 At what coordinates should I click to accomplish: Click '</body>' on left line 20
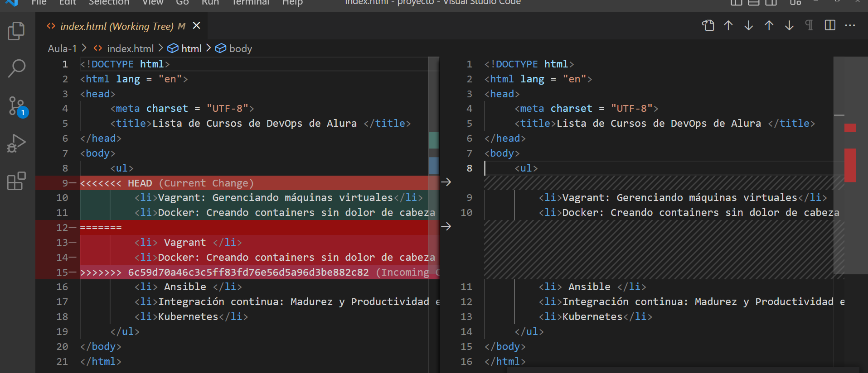coord(101,346)
